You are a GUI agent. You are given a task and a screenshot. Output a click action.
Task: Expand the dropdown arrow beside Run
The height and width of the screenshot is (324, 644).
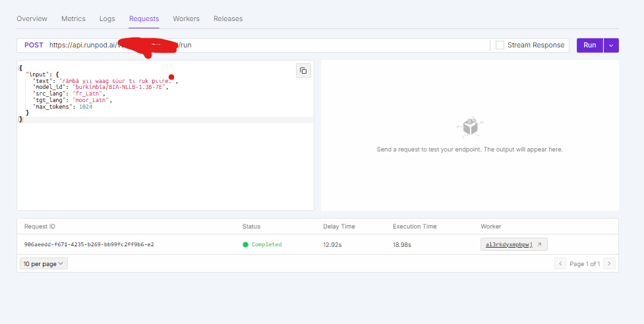(x=611, y=45)
